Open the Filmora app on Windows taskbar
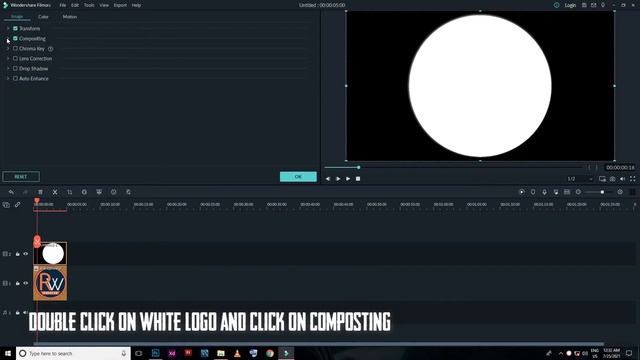Viewport: 640px width, 360px height. coord(286,353)
